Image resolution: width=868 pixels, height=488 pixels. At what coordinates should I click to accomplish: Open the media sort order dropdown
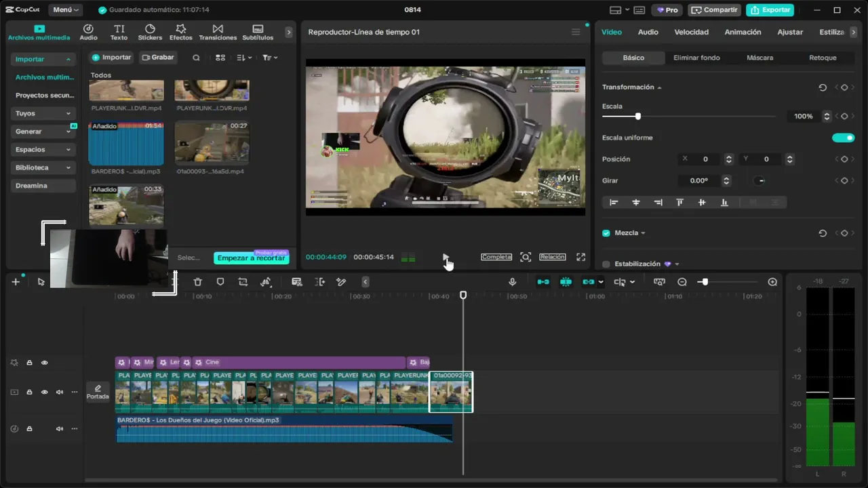[x=245, y=58]
